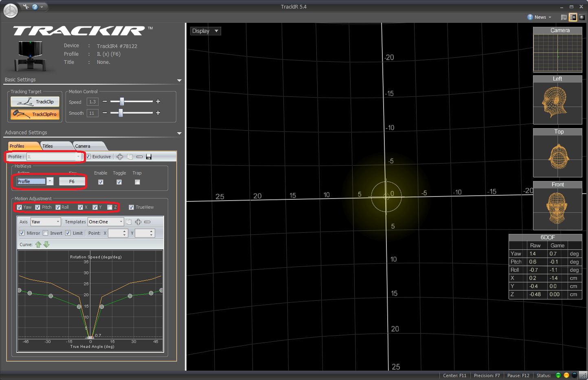Image resolution: width=588 pixels, height=380 pixels.
Task: Toggle the hotkey Enable checkbox
Action: 101,182
